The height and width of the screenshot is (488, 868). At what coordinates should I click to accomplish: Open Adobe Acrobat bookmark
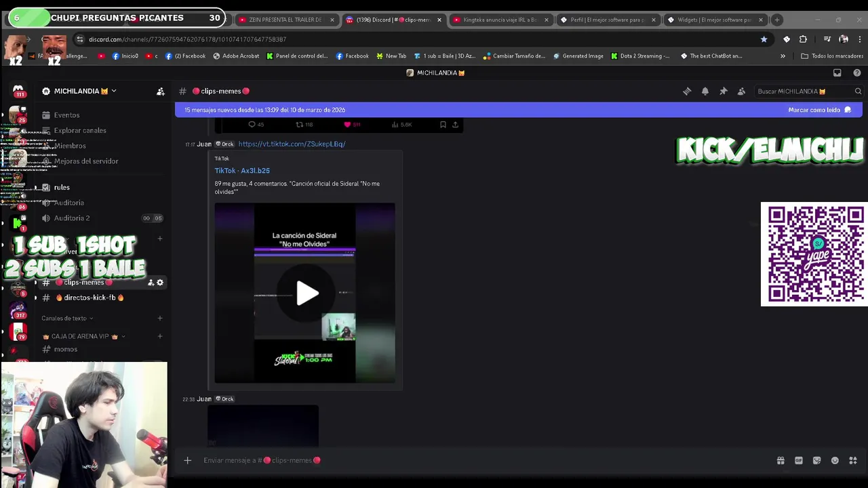[237, 56]
